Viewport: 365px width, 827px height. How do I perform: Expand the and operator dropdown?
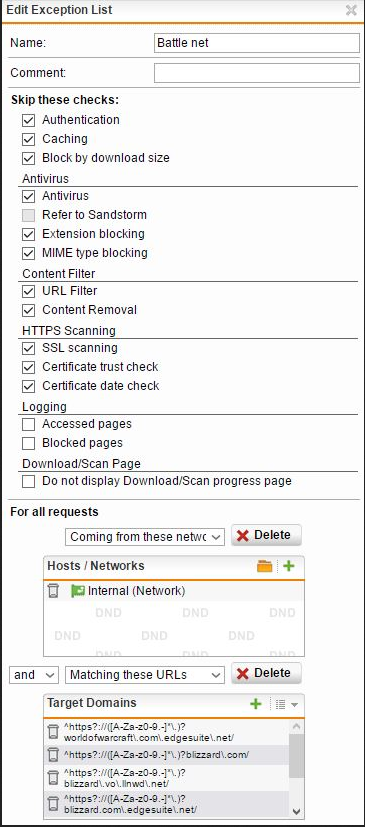(34, 675)
